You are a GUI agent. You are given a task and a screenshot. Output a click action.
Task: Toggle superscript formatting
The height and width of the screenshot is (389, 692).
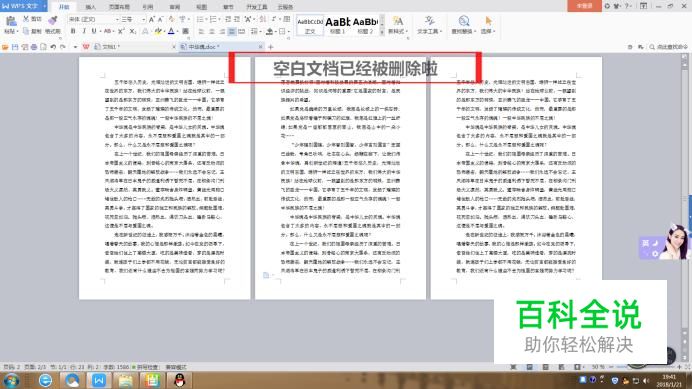click(121, 31)
